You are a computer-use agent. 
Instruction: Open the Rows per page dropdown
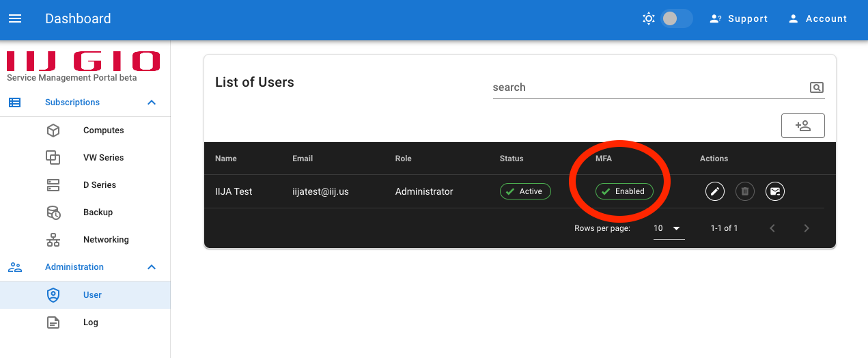point(669,228)
